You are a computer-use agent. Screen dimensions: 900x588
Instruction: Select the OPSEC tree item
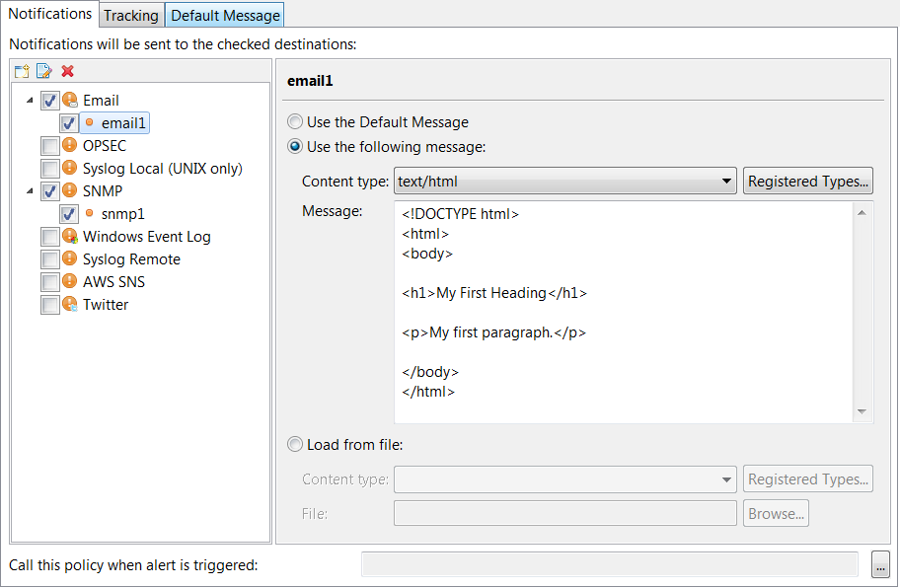(x=105, y=146)
